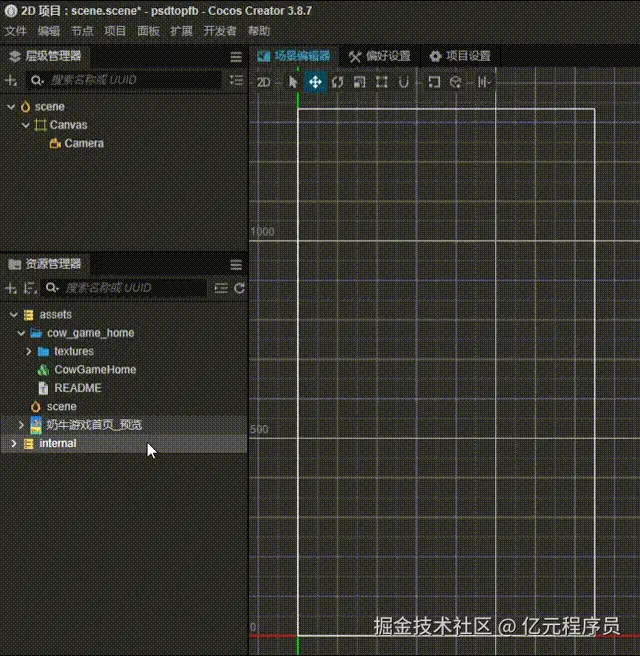Click the 层级管理器 panel tab
The image size is (640, 656).
click(x=45, y=56)
